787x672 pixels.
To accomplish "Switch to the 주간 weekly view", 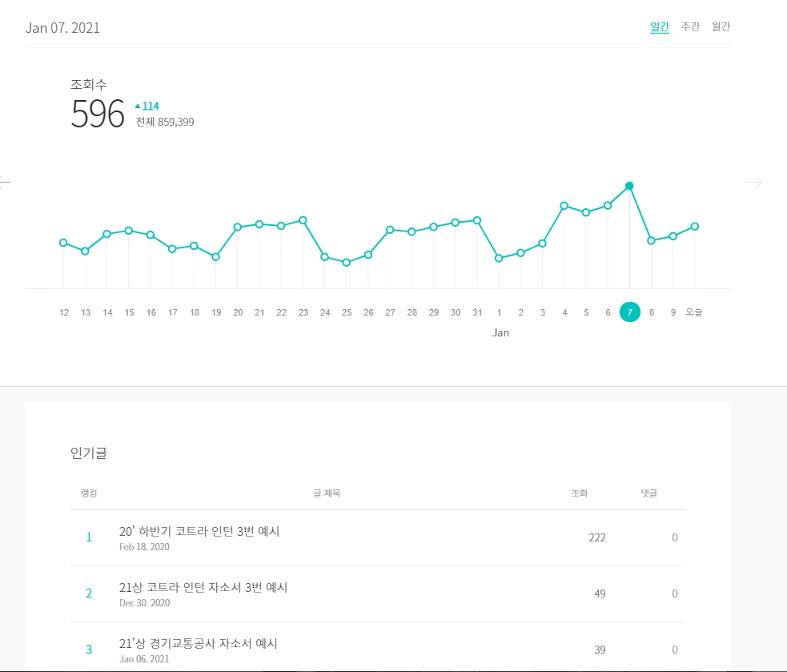I will click(690, 26).
